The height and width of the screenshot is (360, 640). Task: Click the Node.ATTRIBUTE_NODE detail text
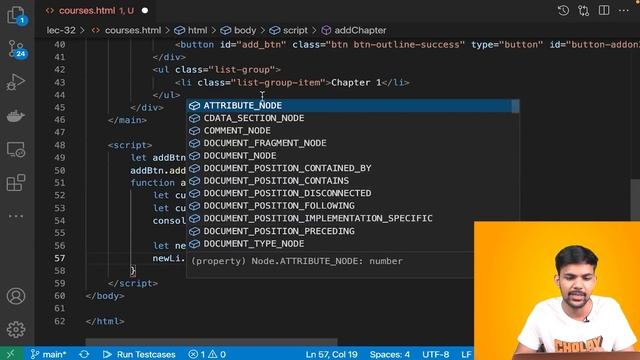[x=297, y=261]
